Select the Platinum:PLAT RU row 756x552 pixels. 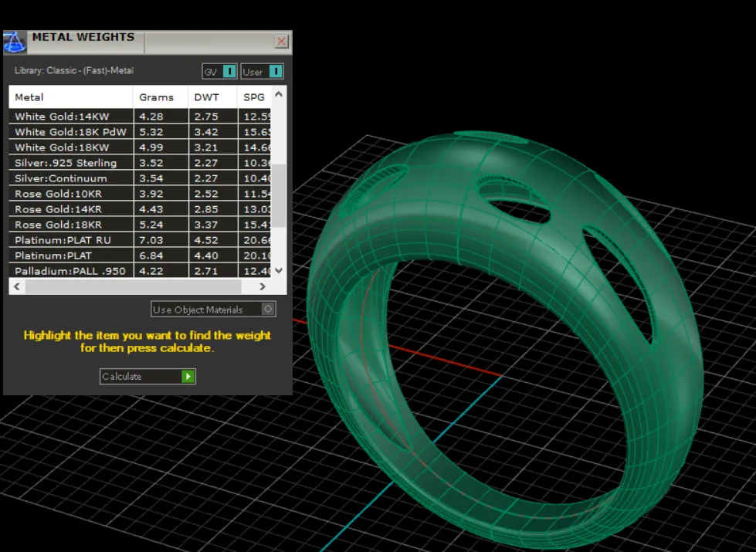click(x=140, y=239)
